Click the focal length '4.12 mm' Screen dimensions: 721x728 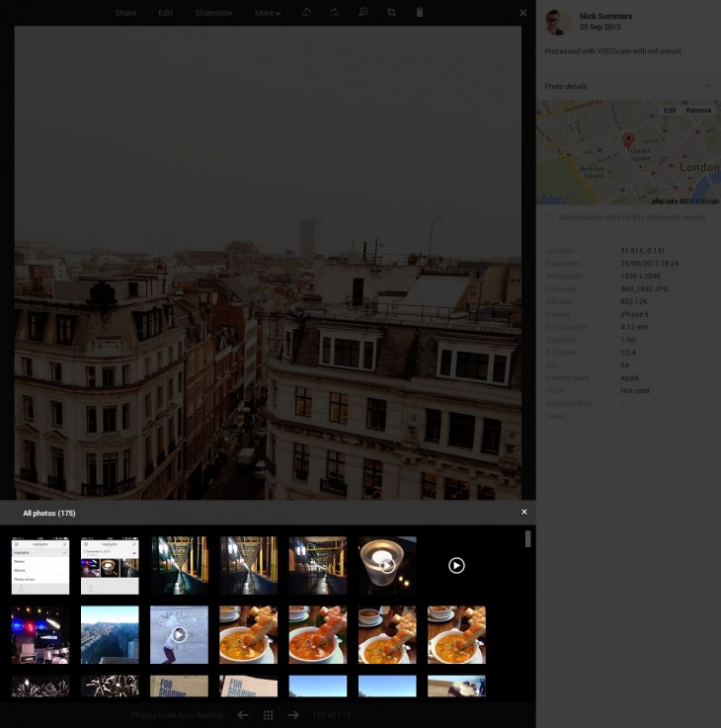(x=634, y=327)
